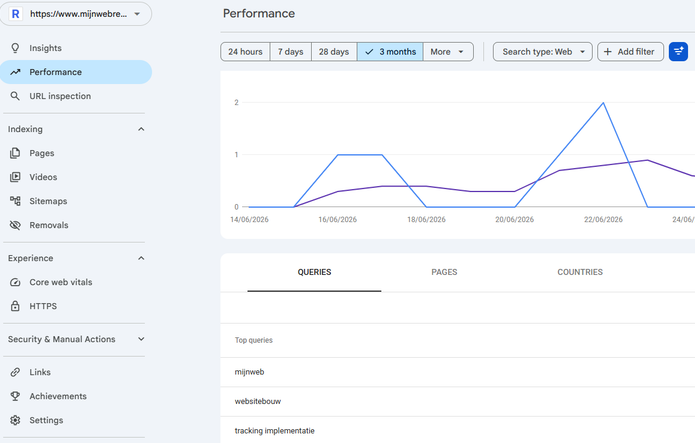Click the 16/06/2026 axis date label

tap(337, 219)
